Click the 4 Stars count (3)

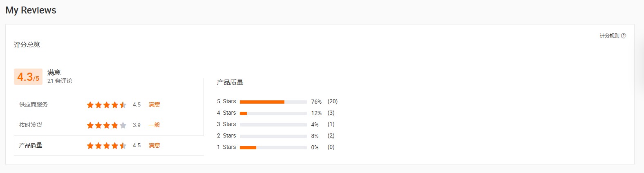pyautogui.click(x=331, y=113)
